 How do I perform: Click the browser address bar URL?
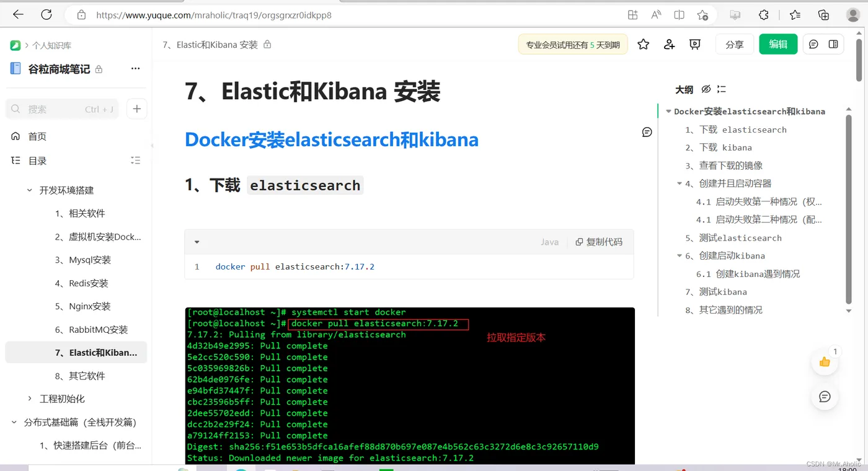click(x=214, y=15)
